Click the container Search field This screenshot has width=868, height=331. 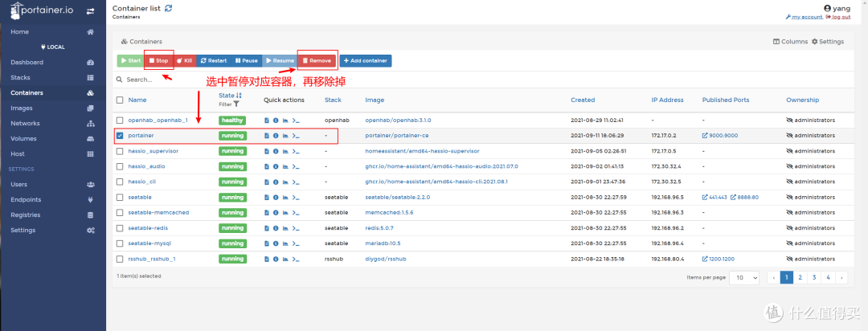[x=161, y=80]
